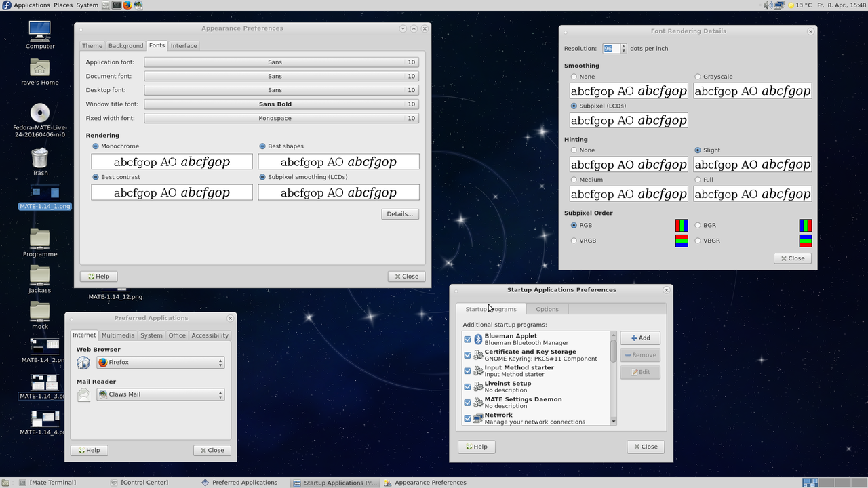Open the terminal launcher in top panel

116,5
